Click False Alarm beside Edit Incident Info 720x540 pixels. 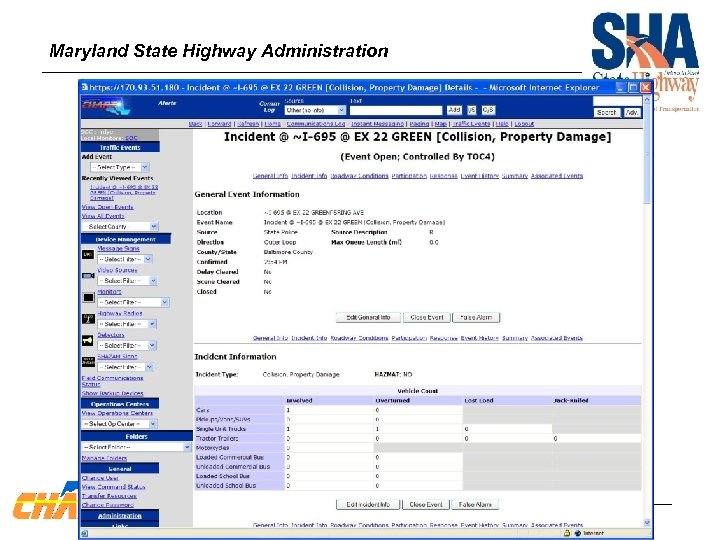[x=475, y=505]
